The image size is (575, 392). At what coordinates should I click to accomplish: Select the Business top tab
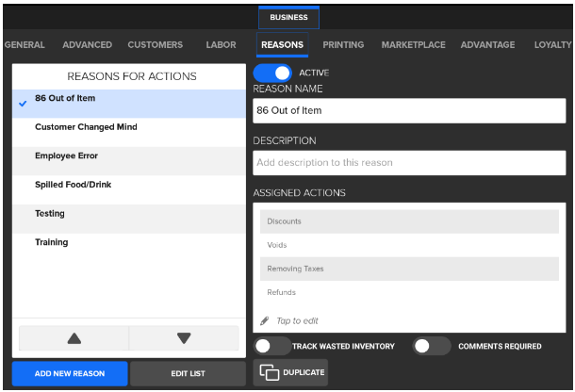[x=288, y=17]
